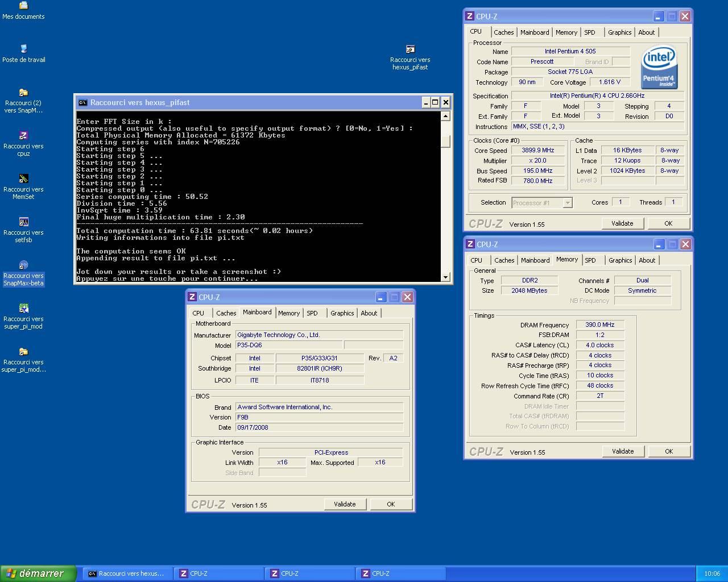
Task: Open the Mes documents desktop icon
Action: click(x=23, y=10)
